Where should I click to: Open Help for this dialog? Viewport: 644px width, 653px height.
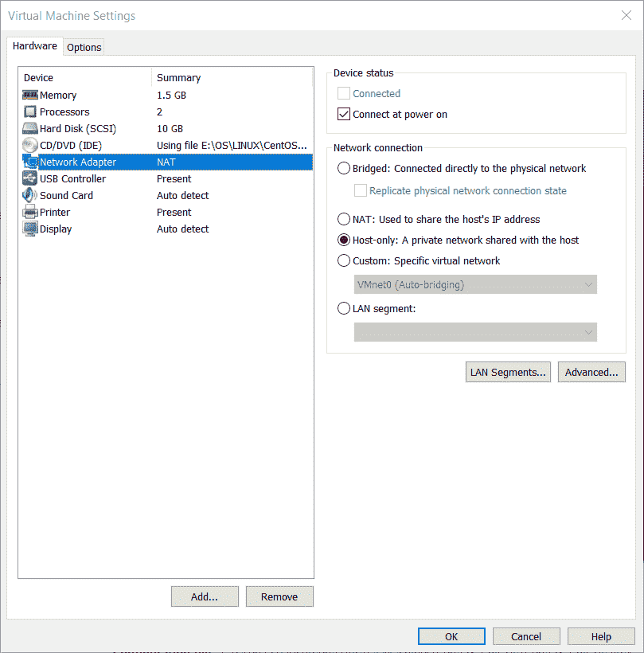tap(601, 636)
